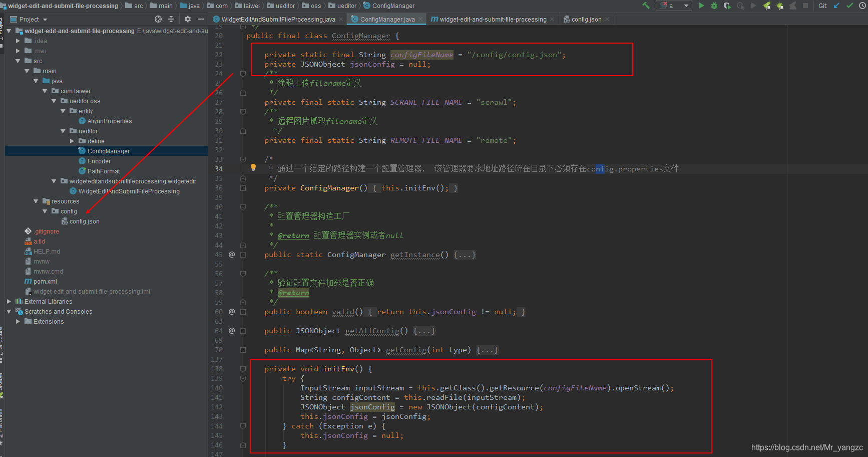Commit changes with Git green checkmark
This screenshot has width=868, height=457.
point(849,6)
